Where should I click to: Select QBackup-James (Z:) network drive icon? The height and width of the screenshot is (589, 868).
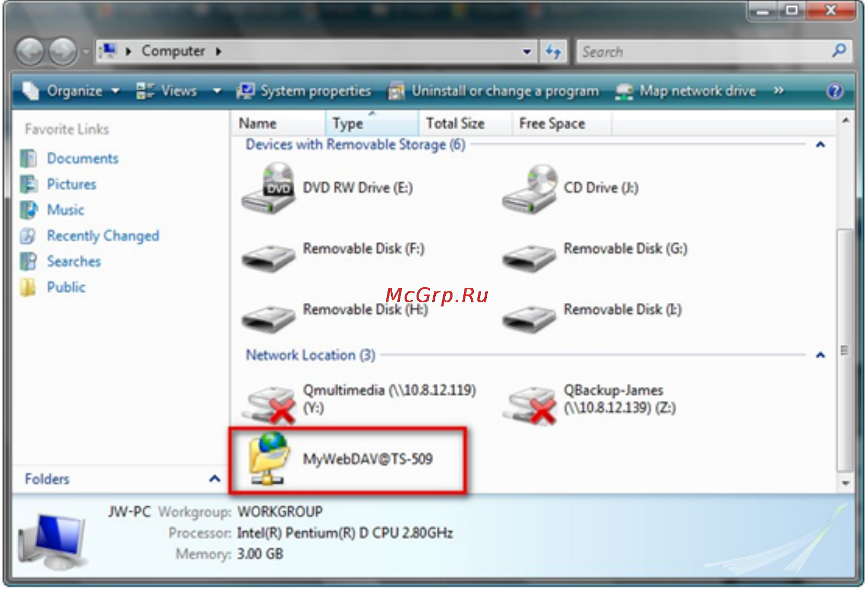pyautogui.click(x=530, y=405)
